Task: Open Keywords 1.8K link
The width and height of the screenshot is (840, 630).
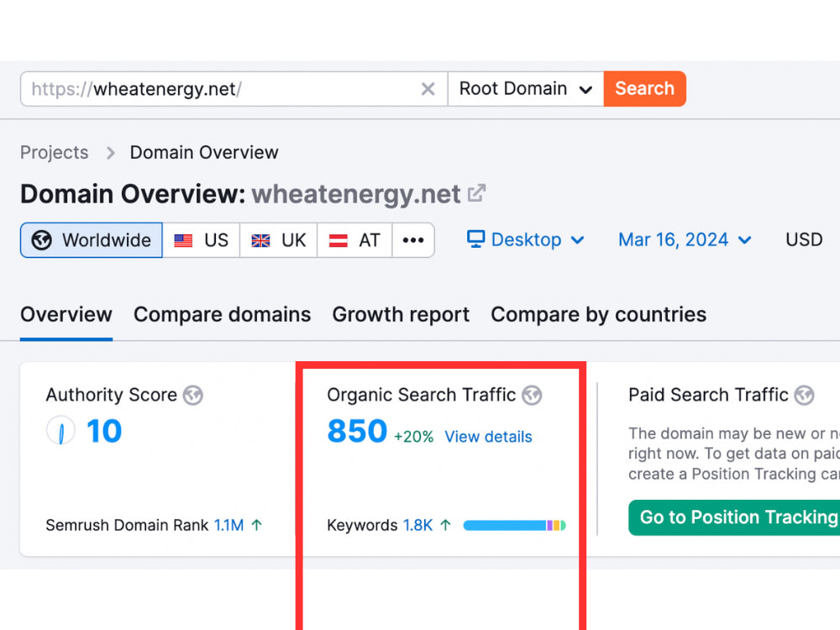Action: [x=417, y=525]
